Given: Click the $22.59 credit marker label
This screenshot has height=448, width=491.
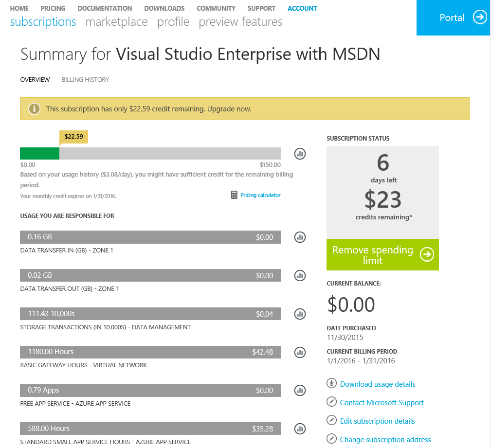Looking at the screenshot, I should click(74, 137).
